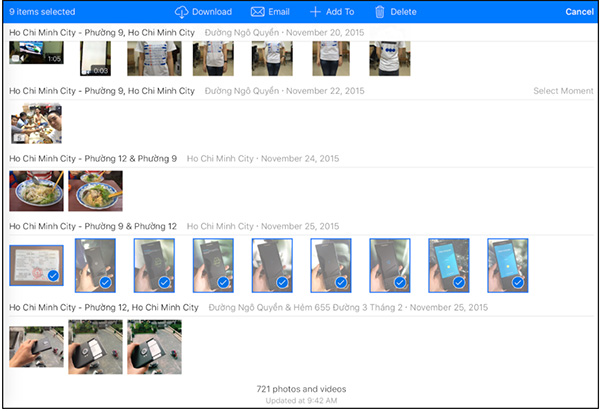
Task: Uncheck the fourth selected phone photo
Action: (x=282, y=282)
